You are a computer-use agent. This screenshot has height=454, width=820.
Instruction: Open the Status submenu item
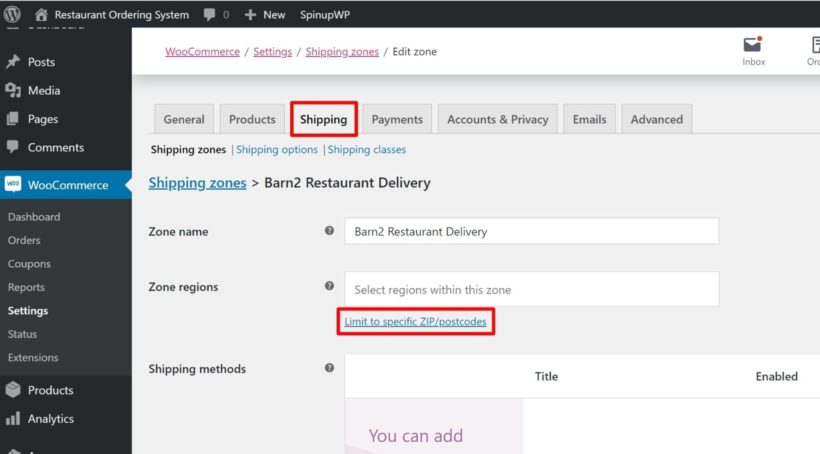[x=22, y=334]
